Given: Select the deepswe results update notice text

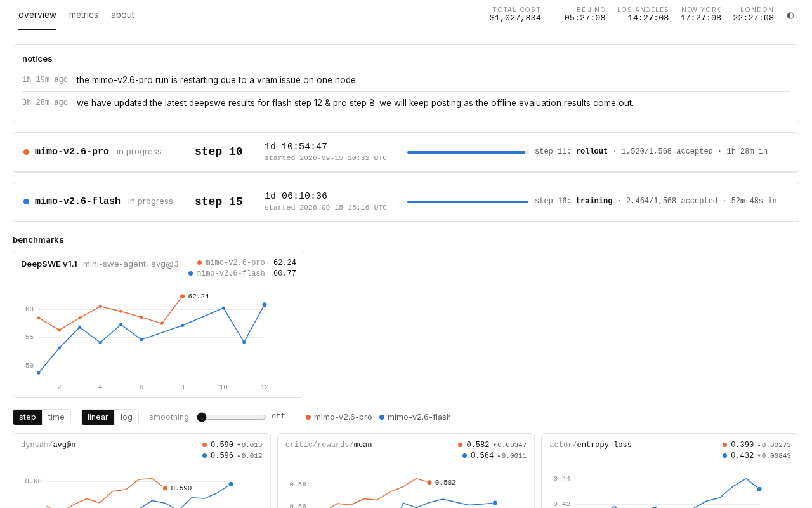Looking at the screenshot, I should pyautogui.click(x=355, y=103).
